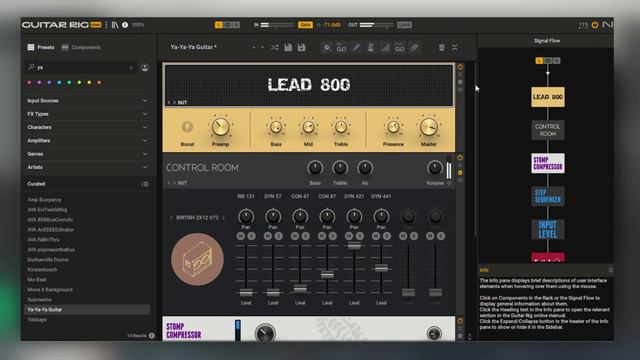
Task: Click the trash icon to clear rack
Action: click(442, 48)
